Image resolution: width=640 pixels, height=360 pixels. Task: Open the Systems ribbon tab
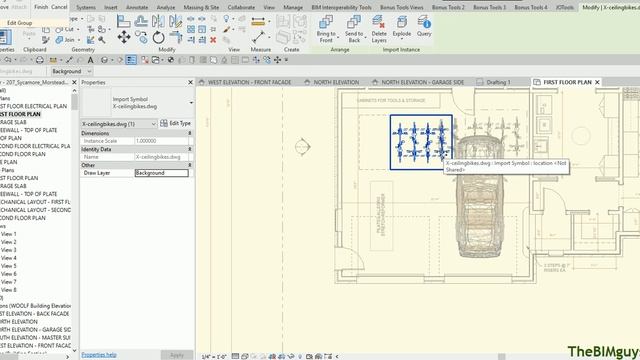tap(86, 7)
